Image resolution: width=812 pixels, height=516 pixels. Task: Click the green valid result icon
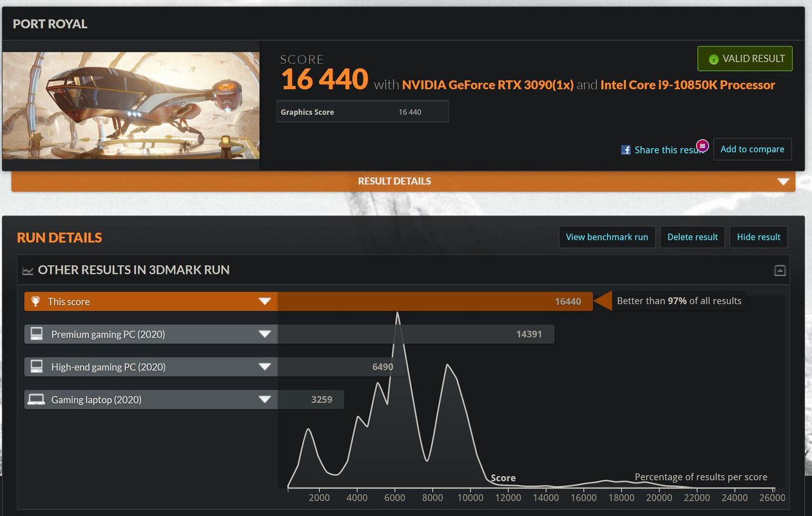coord(713,59)
